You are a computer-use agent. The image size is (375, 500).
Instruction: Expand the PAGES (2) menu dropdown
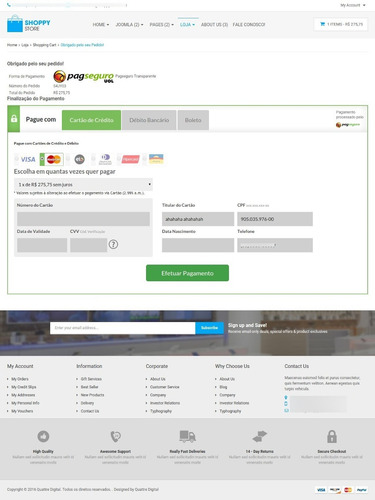162,25
